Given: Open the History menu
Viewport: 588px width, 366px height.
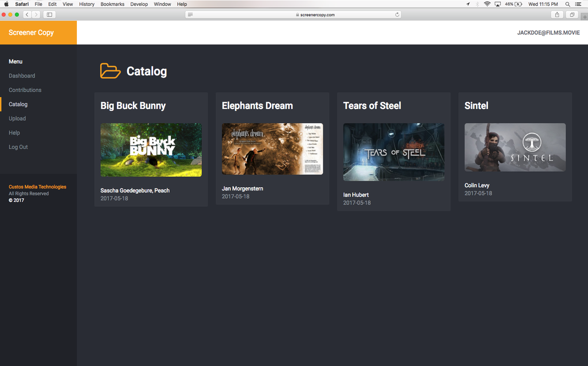Looking at the screenshot, I should tap(87, 4).
